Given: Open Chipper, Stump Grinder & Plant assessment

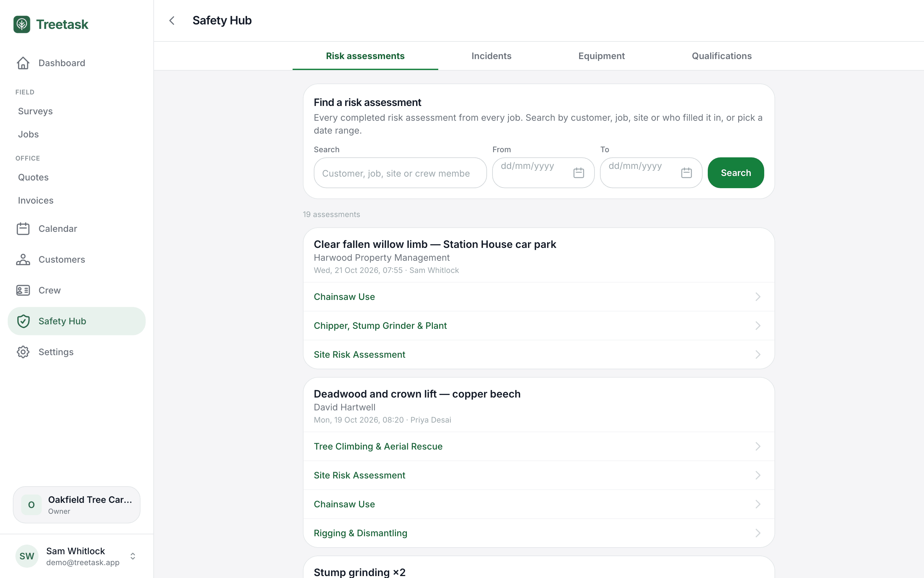Looking at the screenshot, I should tap(539, 326).
